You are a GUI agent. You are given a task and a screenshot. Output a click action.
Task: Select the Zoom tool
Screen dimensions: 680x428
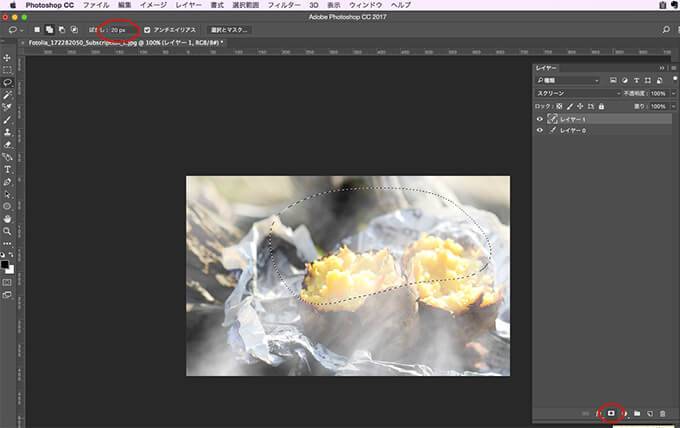point(7,231)
